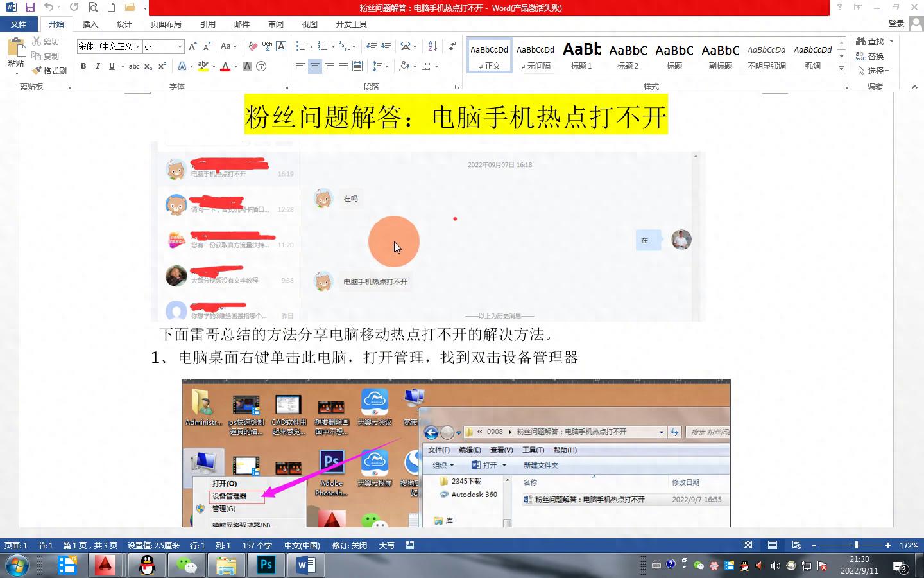Open the 审阅 ribbon tab
Viewport: 924px width, 578px height.
point(276,24)
